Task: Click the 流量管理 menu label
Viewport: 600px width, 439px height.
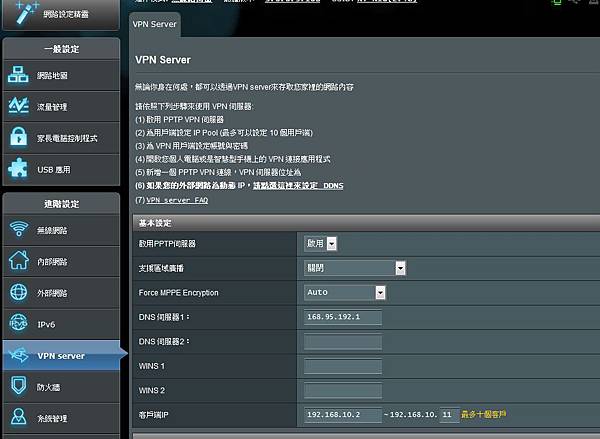Action: (52, 107)
